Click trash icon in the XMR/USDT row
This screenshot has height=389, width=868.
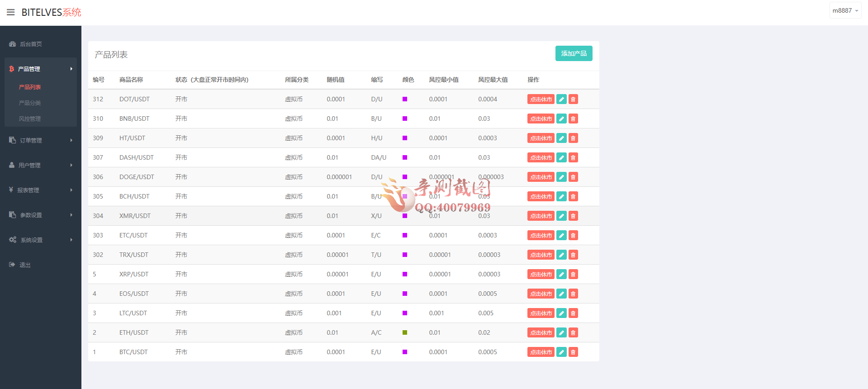[x=573, y=216]
